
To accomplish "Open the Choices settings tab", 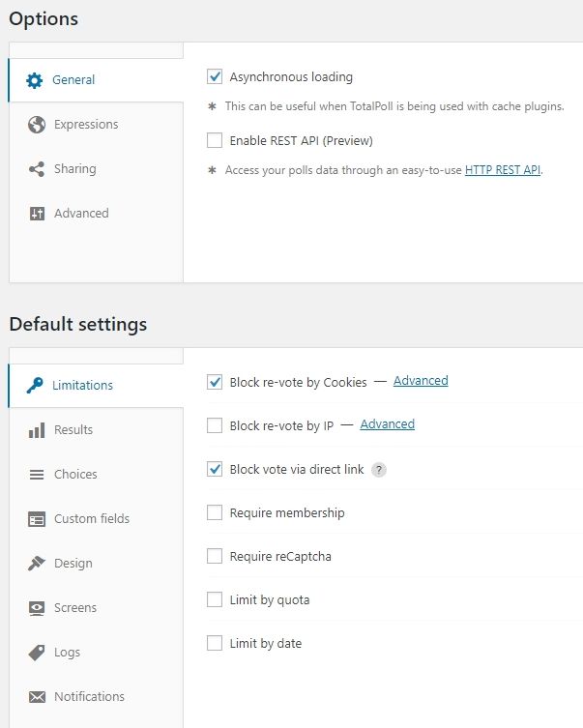I will (x=75, y=475).
